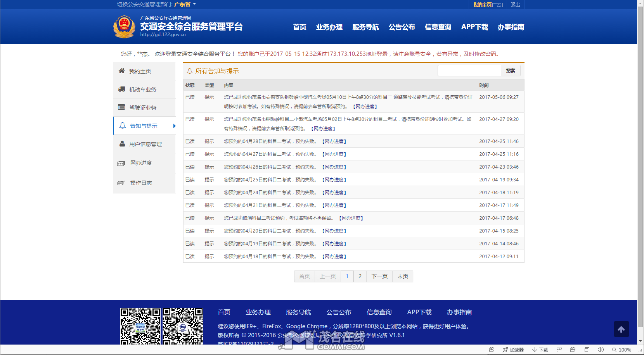The height and width of the screenshot is (355, 644).
Task: Click the second QR code image in footer
Action: point(183,326)
